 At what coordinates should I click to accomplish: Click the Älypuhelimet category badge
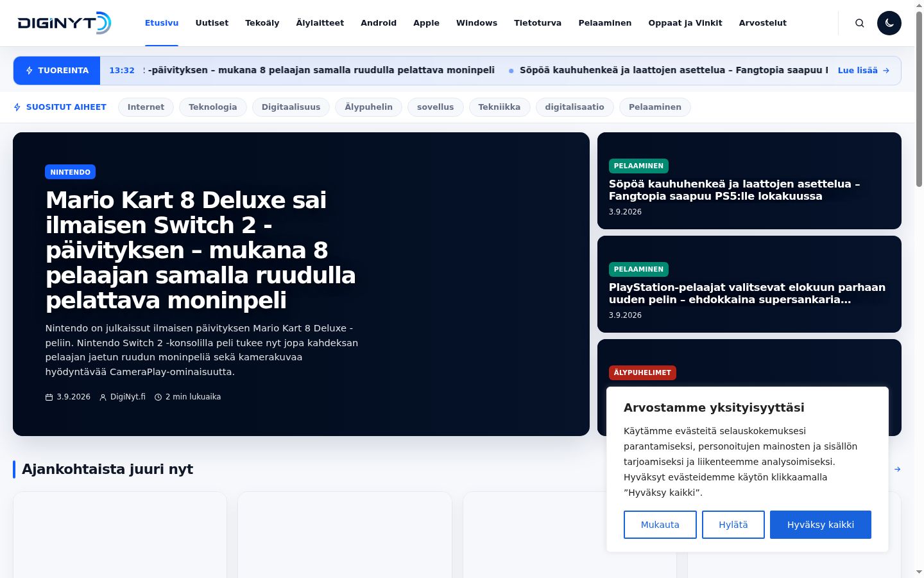click(x=642, y=372)
